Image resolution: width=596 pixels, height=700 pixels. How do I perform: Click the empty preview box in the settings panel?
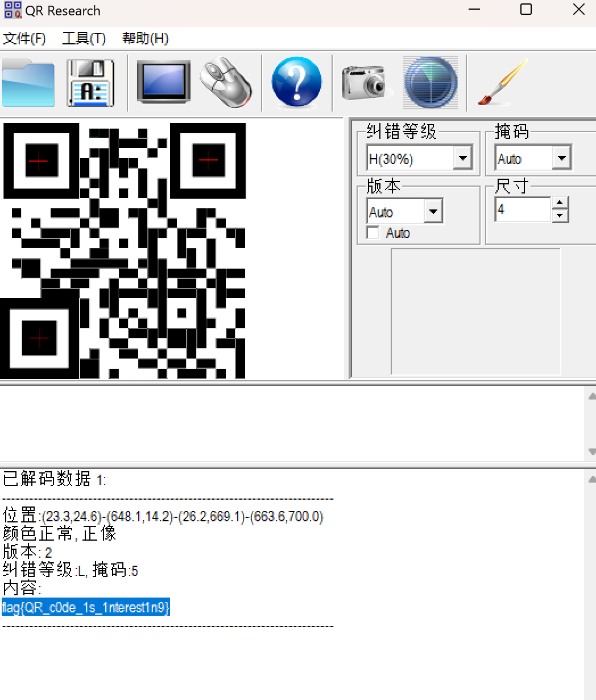point(476,311)
